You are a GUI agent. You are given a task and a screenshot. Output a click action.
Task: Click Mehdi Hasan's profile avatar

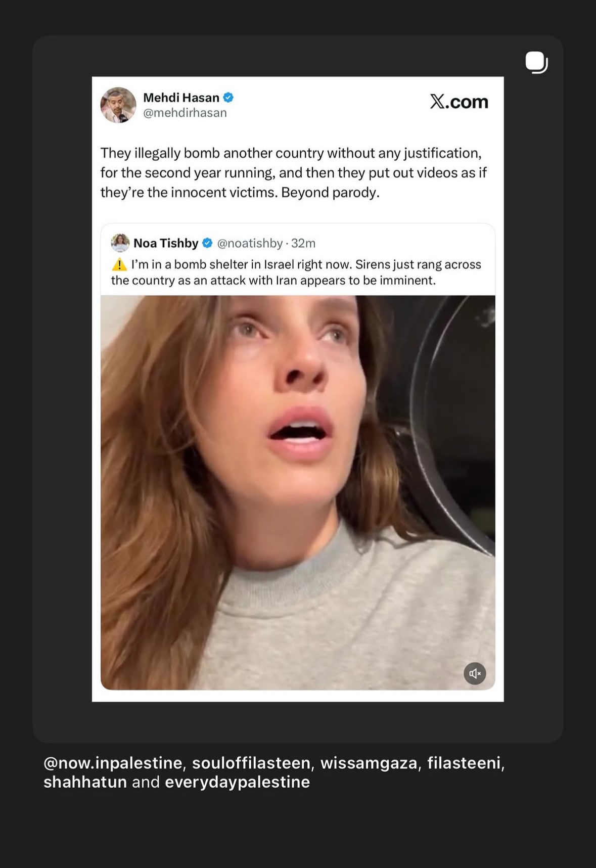118,105
